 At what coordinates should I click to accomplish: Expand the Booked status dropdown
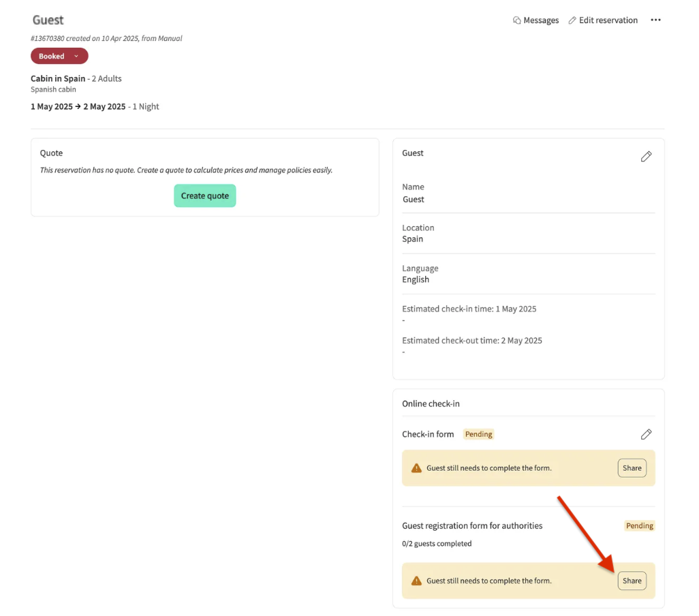point(76,57)
